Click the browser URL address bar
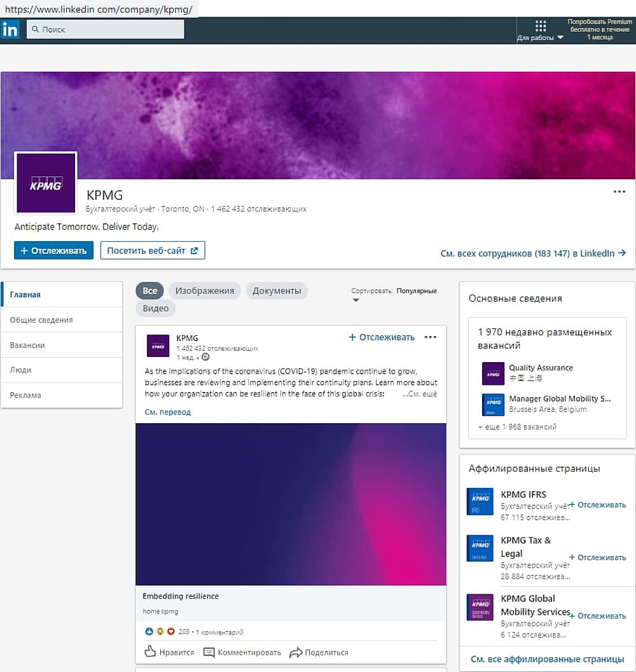This screenshot has width=636, height=672. point(99,9)
